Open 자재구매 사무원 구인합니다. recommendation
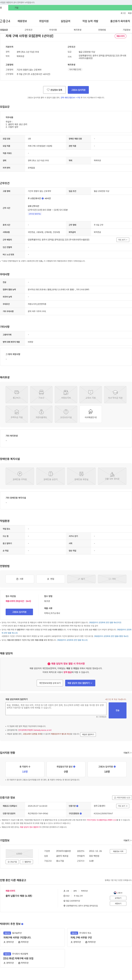 [x=17, y=937]
